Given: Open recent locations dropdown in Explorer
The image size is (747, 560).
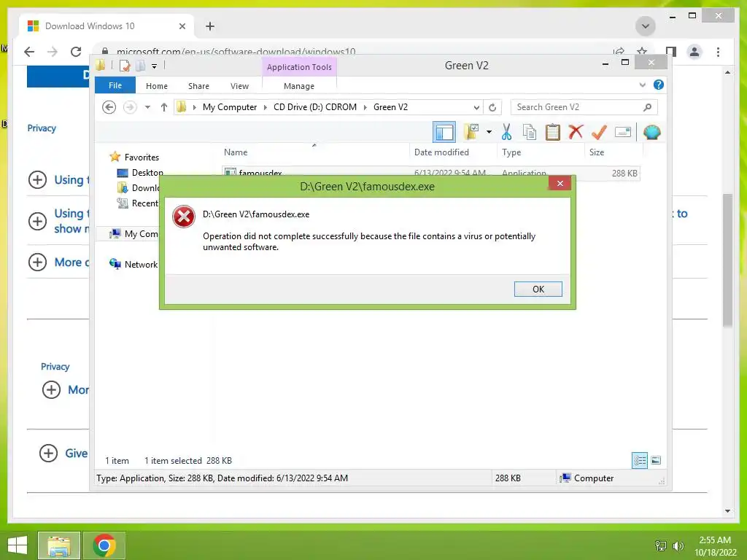Looking at the screenshot, I should [x=147, y=107].
